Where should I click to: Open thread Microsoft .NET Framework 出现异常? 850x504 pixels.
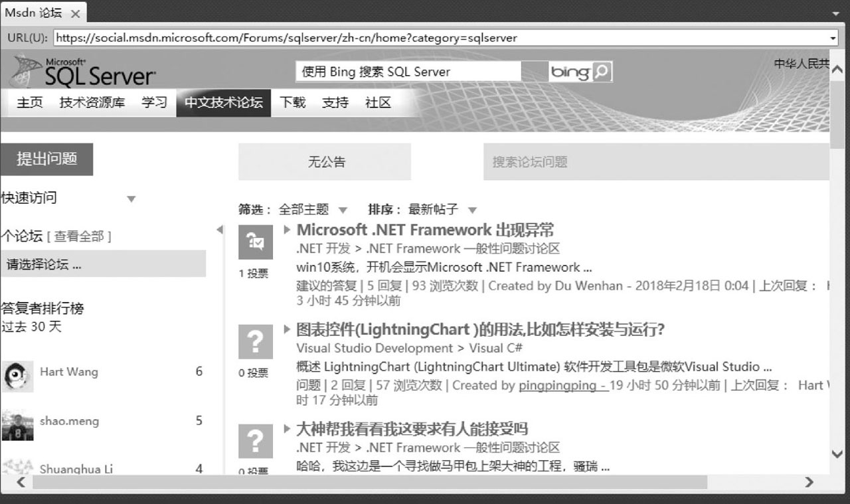coord(425,230)
